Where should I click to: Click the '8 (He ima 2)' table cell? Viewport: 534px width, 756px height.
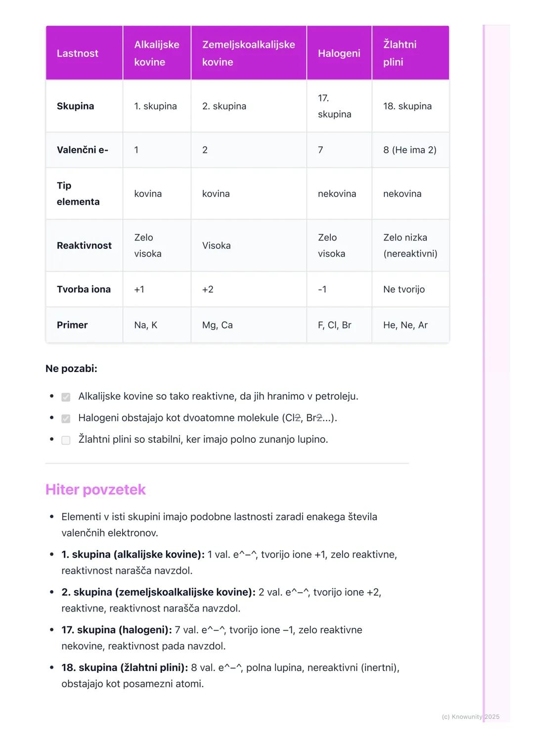409,150
